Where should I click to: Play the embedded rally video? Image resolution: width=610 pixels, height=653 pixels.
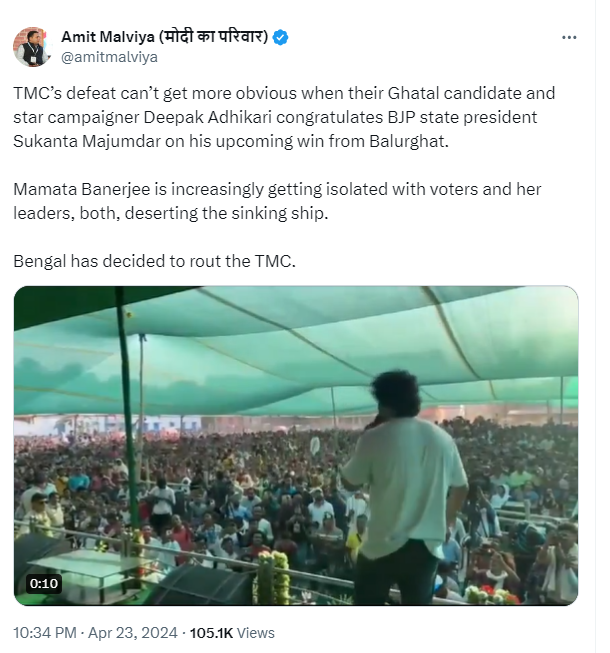[x=296, y=446]
